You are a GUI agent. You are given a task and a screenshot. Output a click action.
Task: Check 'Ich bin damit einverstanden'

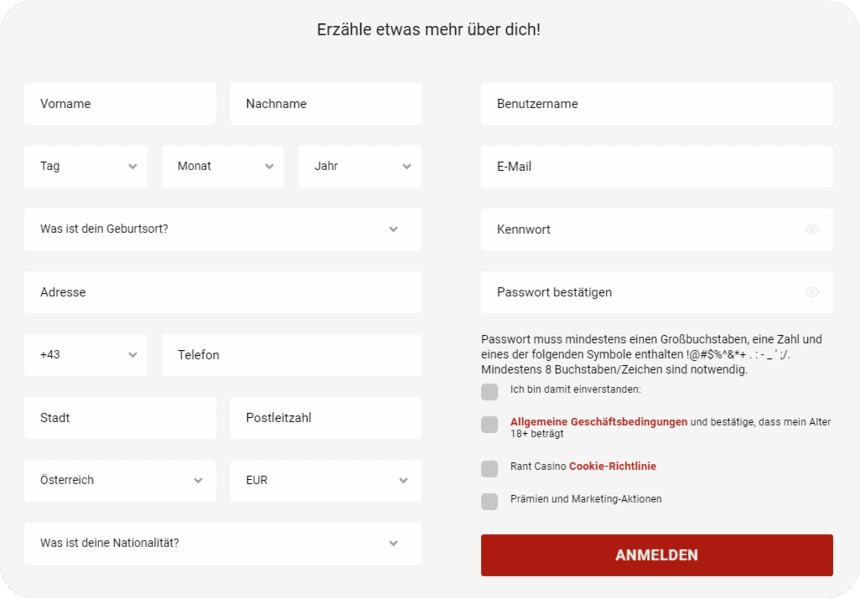(x=489, y=392)
